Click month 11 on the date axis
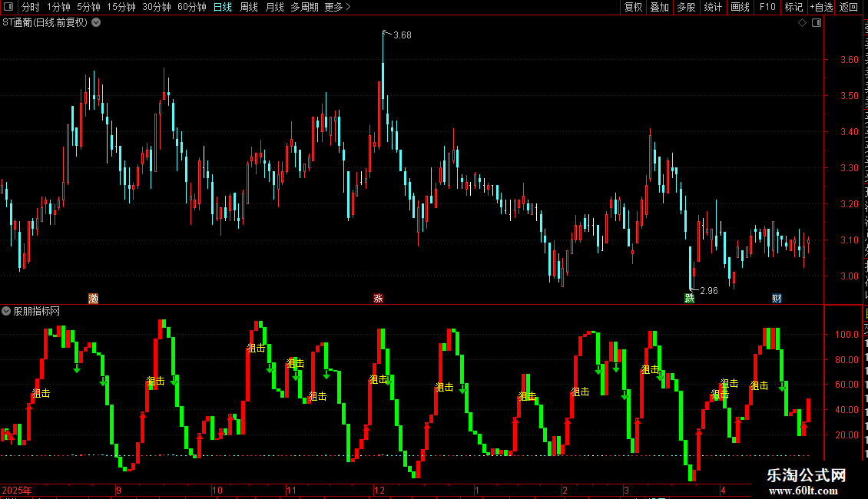This screenshot has height=499, width=868. coord(291,490)
